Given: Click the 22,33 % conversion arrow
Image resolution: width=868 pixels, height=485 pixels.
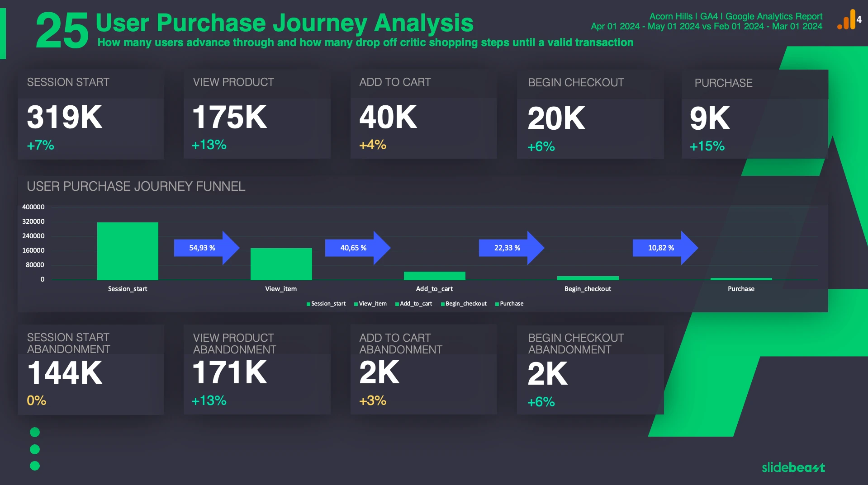Looking at the screenshot, I should (512, 248).
